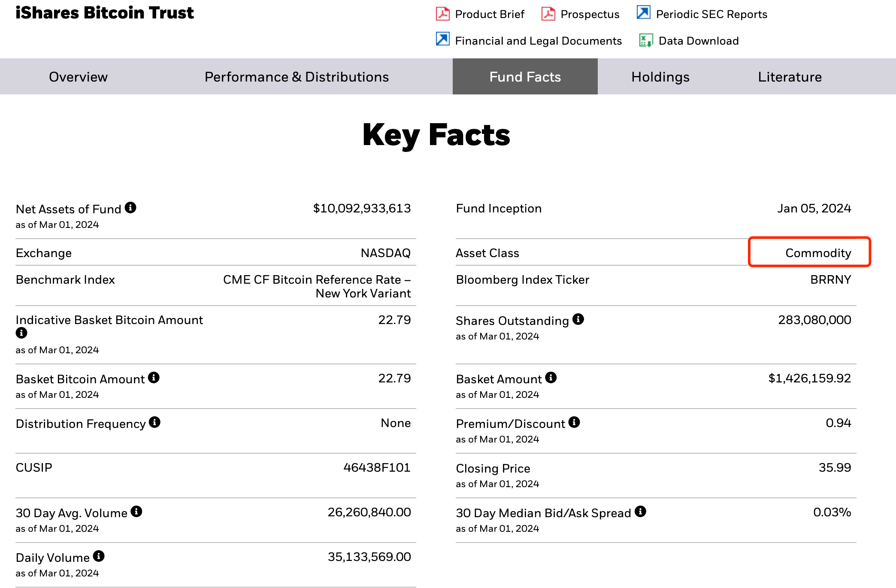Click the Asset Class label
This screenshot has width=896, height=588.
pyautogui.click(x=487, y=253)
